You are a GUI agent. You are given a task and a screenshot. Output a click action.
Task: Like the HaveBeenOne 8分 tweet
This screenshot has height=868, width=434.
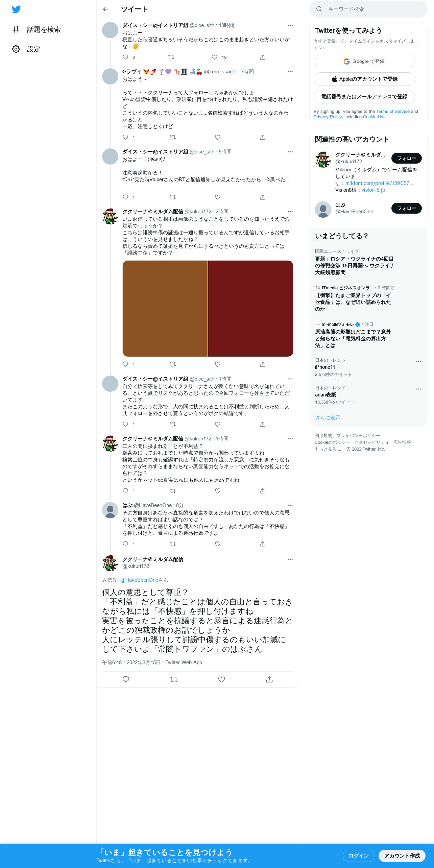click(x=218, y=544)
